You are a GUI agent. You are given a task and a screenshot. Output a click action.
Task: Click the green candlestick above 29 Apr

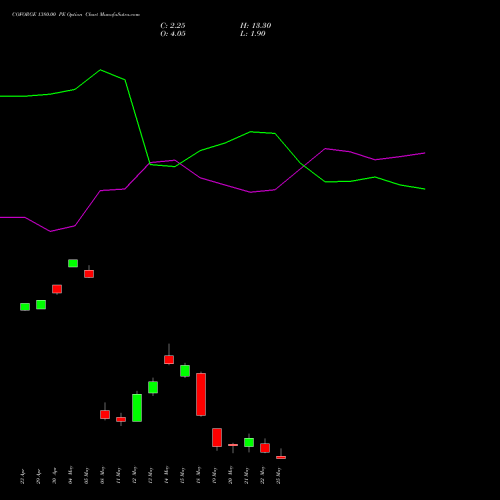point(41,305)
